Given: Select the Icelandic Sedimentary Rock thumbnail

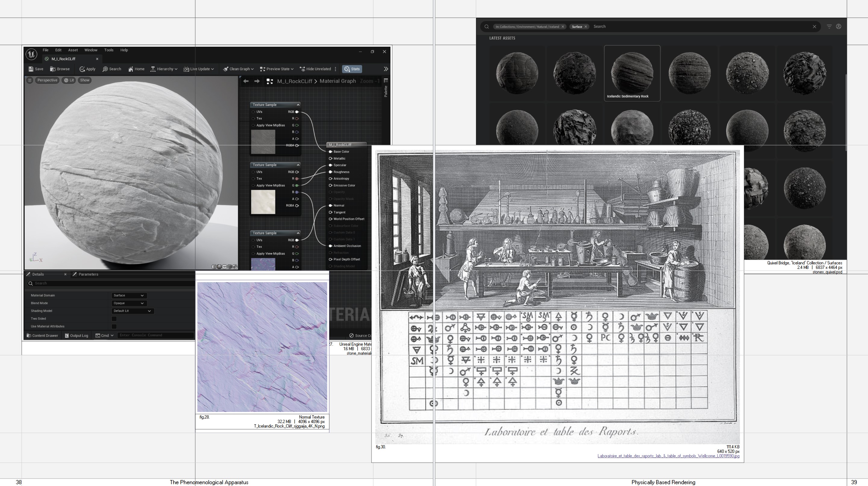Looking at the screenshot, I should tap(632, 72).
